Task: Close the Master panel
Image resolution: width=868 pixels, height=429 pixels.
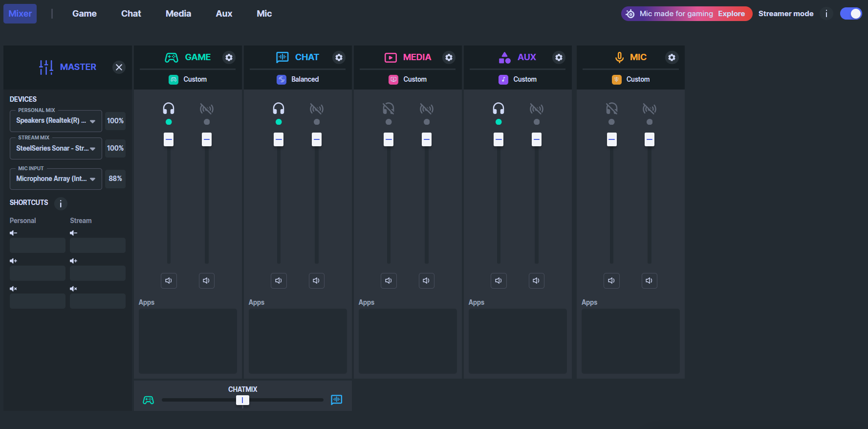Action: point(119,67)
